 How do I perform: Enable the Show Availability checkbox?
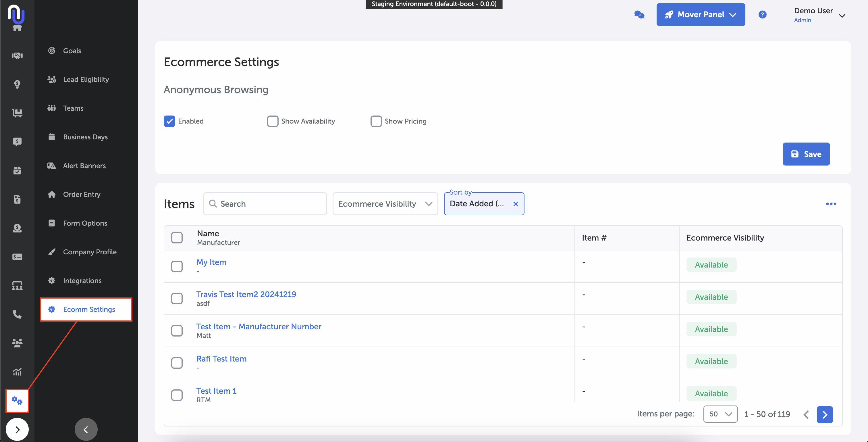(x=273, y=121)
